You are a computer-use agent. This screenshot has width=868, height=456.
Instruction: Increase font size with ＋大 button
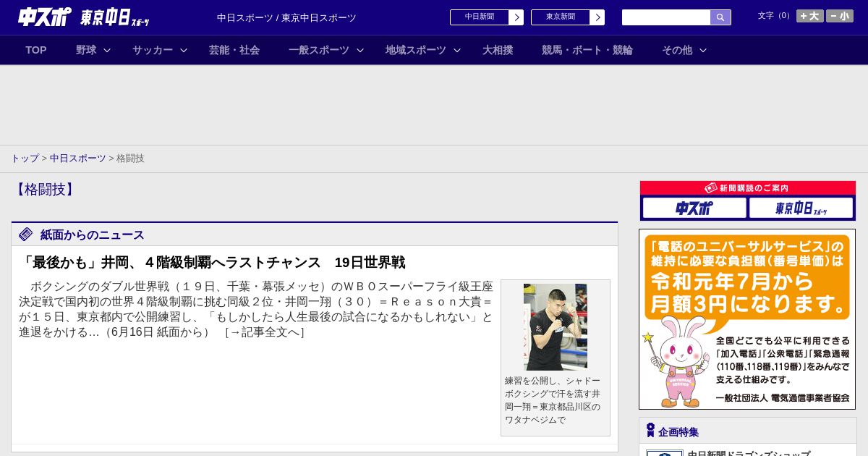(810, 16)
